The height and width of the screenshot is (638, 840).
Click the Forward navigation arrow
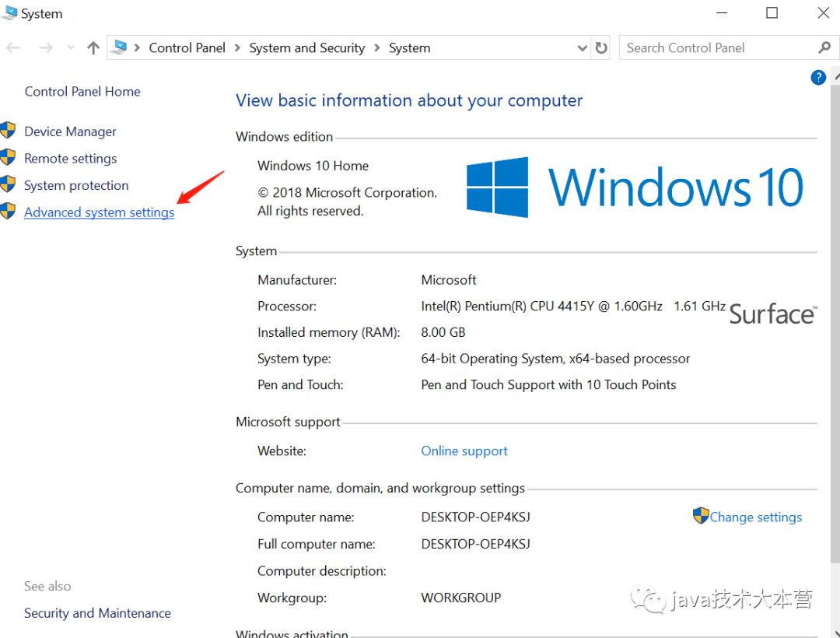point(46,48)
